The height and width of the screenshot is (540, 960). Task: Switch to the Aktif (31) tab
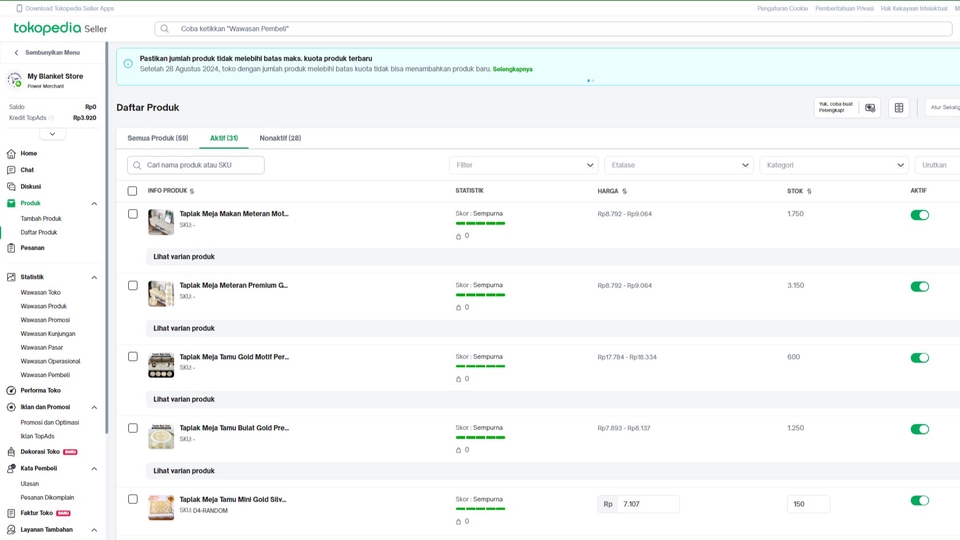click(224, 138)
